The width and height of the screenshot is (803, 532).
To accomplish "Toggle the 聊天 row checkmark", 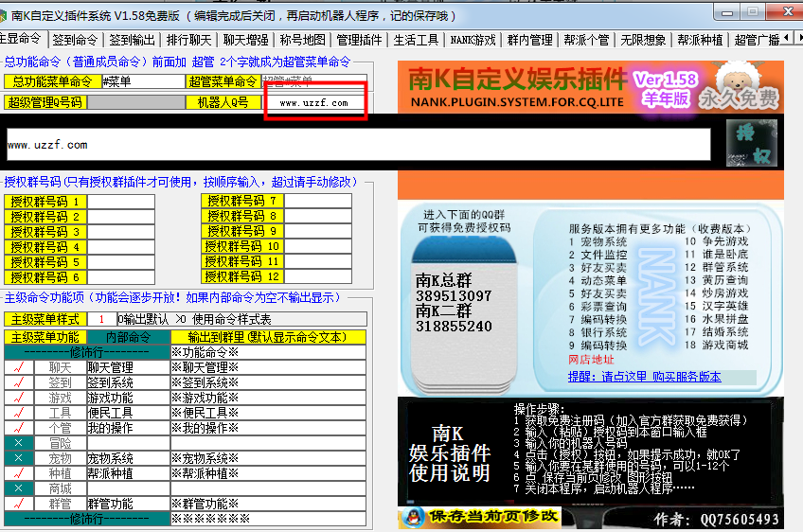I will 19,367.
